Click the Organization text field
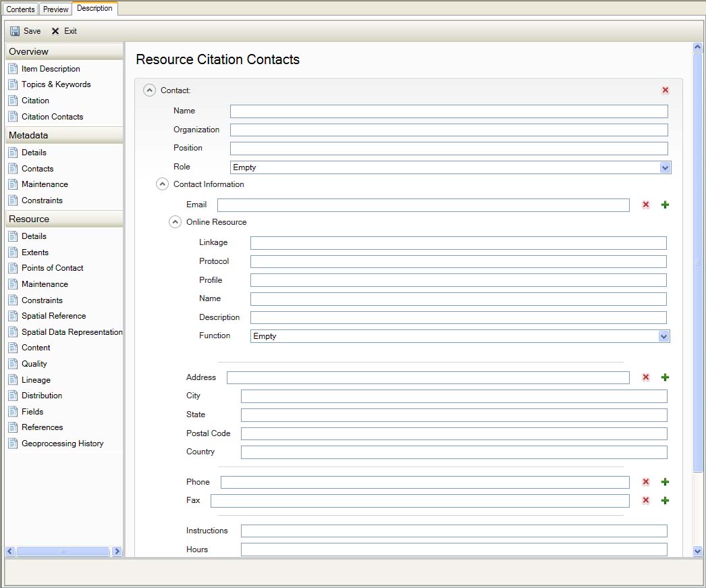 click(449, 130)
